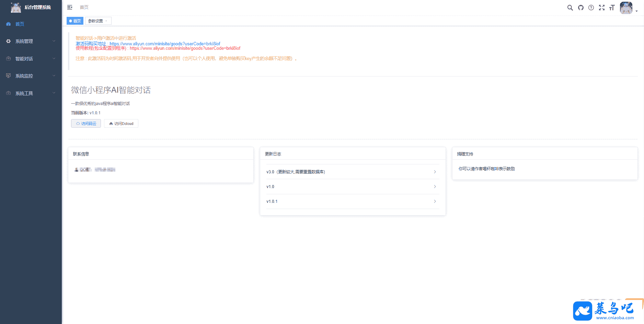Image resolution: width=644 pixels, height=324 pixels.
Task: Toggle fullscreen mode icon
Action: (602, 8)
